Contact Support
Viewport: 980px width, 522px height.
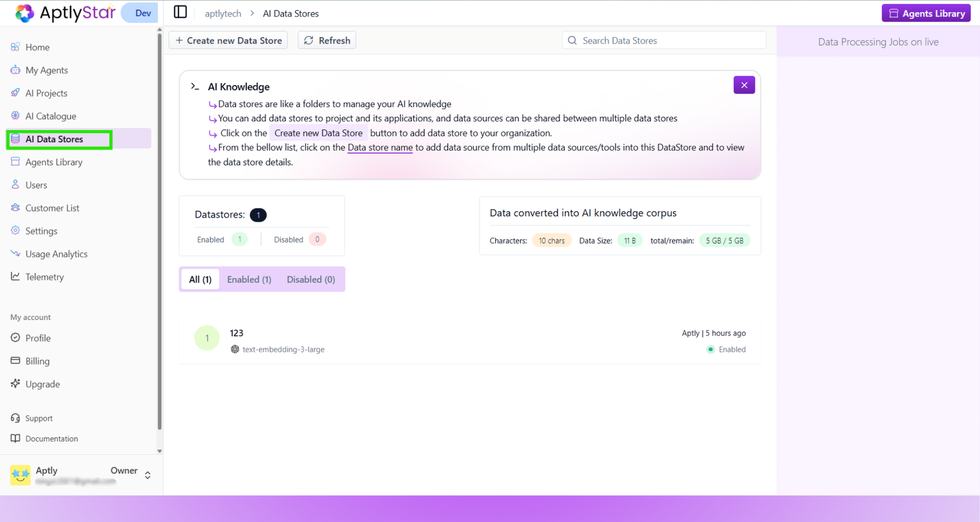click(39, 418)
